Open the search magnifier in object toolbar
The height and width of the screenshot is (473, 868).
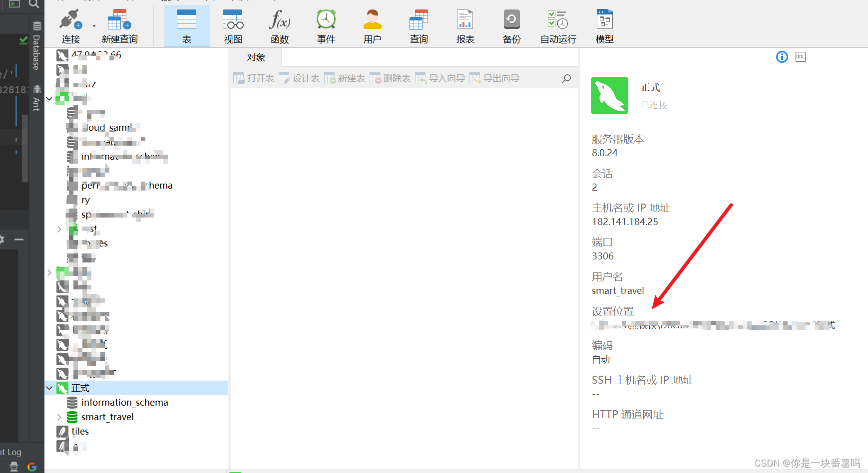(566, 78)
